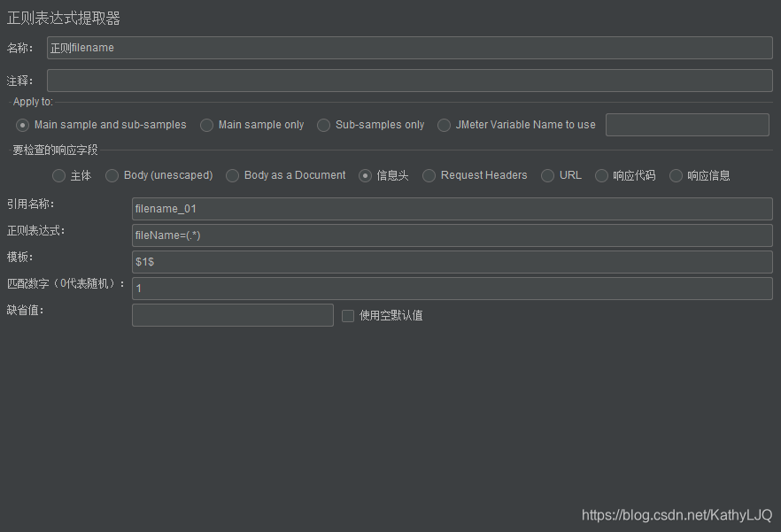Click the JMeter Variable Name text box
Viewport: 781px width, 532px height.
click(687, 125)
